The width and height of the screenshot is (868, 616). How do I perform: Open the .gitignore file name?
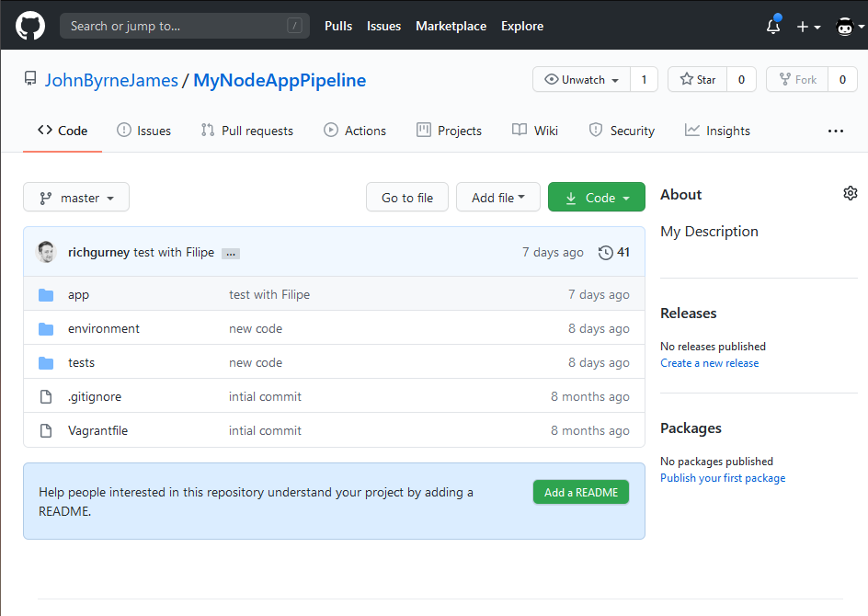pyautogui.click(x=95, y=397)
